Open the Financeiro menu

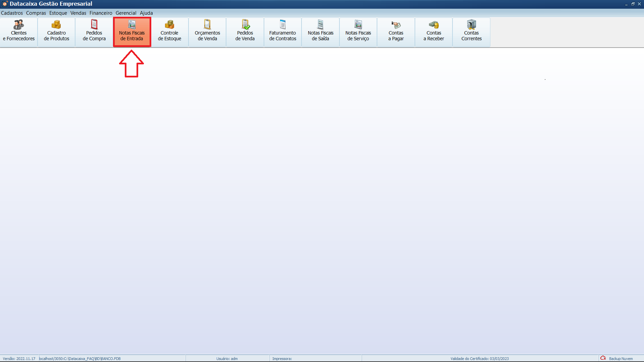[x=101, y=13]
